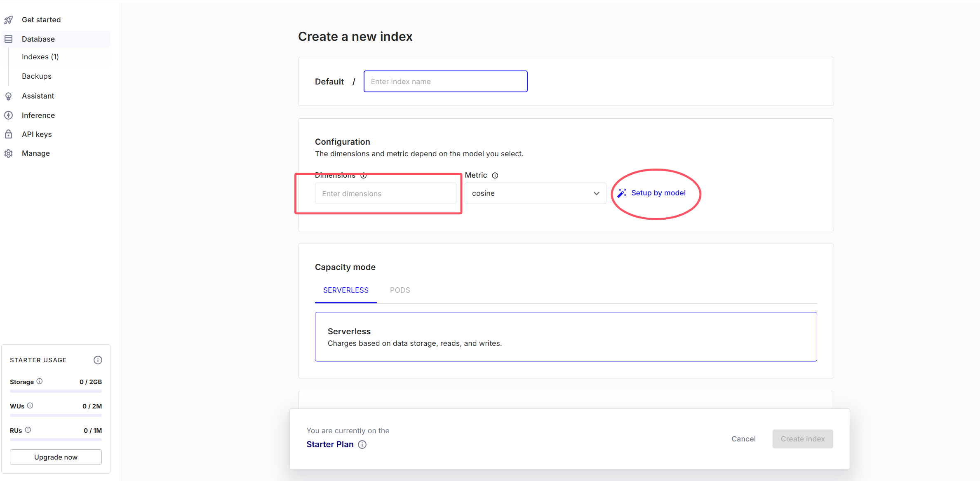Click the Inference lightning icon
This screenshot has width=980, height=481.
click(8, 115)
